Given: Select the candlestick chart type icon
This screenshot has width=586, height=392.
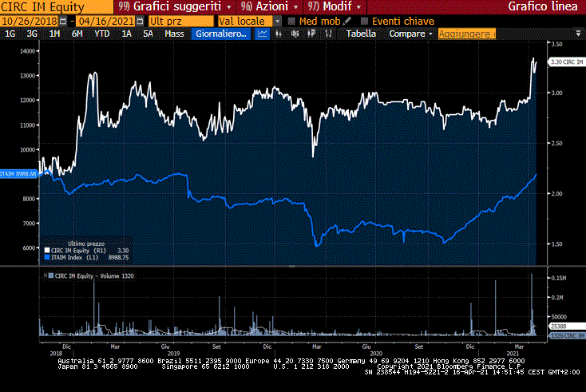Looking at the screenshot, I should pos(295,34).
